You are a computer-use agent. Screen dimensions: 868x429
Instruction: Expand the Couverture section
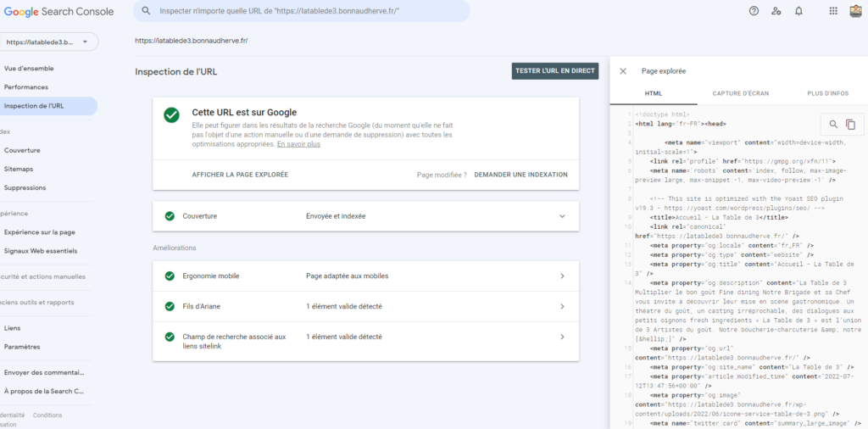(x=561, y=216)
